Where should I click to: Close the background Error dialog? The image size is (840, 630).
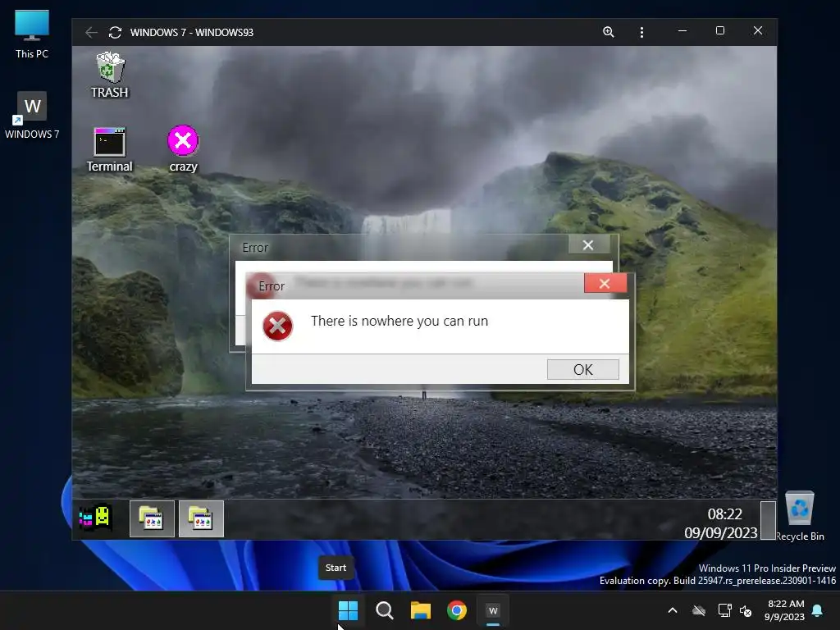click(588, 244)
